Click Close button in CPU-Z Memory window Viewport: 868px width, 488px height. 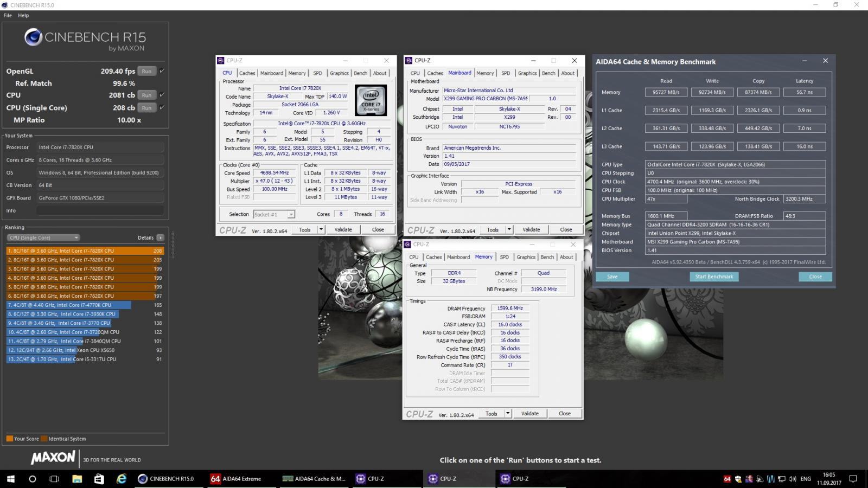click(x=565, y=413)
